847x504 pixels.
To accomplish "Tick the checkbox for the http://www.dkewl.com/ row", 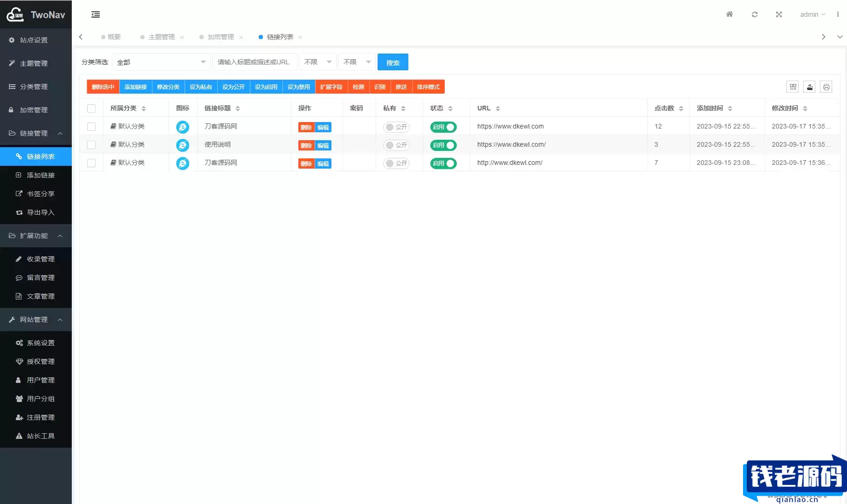I will coord(91,163).
